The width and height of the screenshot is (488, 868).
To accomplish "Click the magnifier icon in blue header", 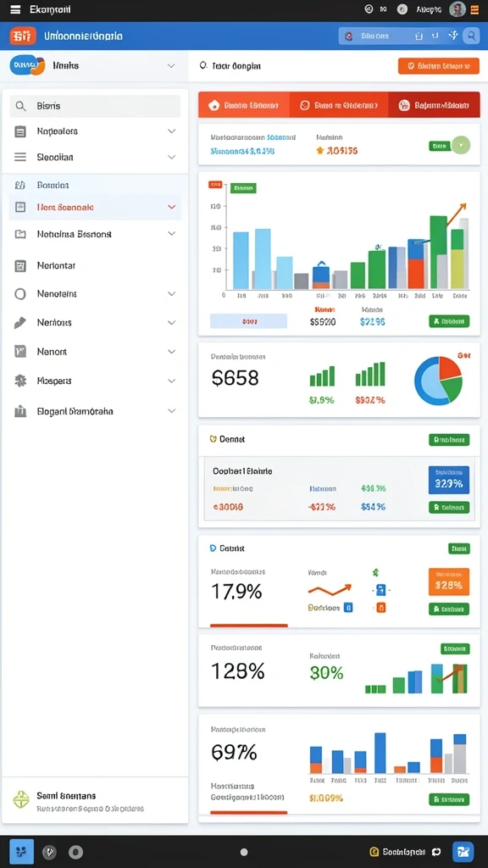I will (471, 36).
